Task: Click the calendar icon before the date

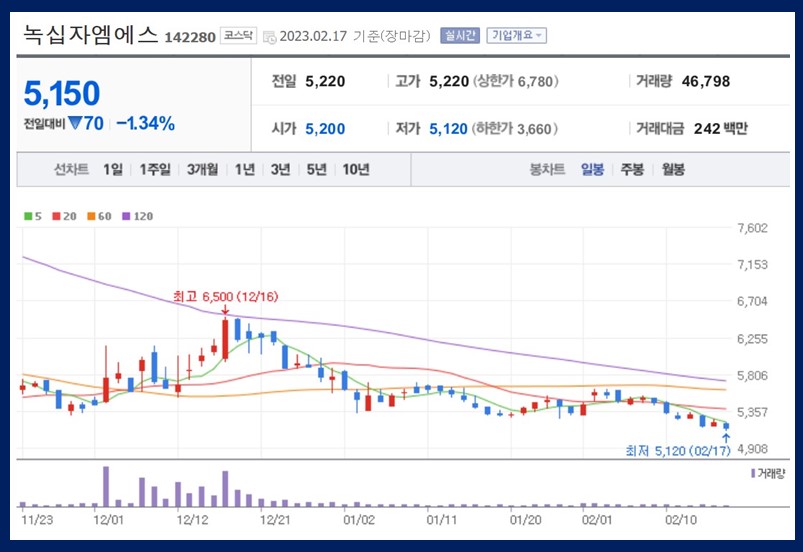Action: 269,37
